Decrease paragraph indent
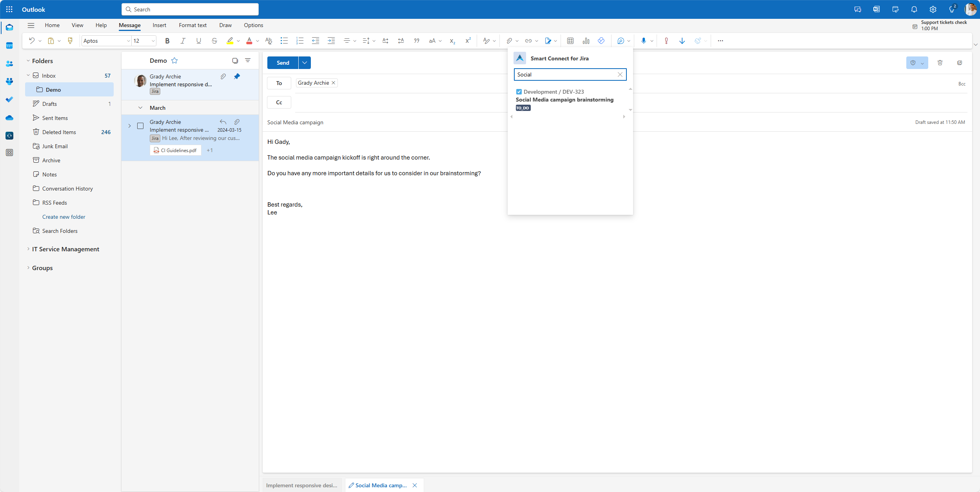The width and height of the screenshot is (980, 492). 316,41
